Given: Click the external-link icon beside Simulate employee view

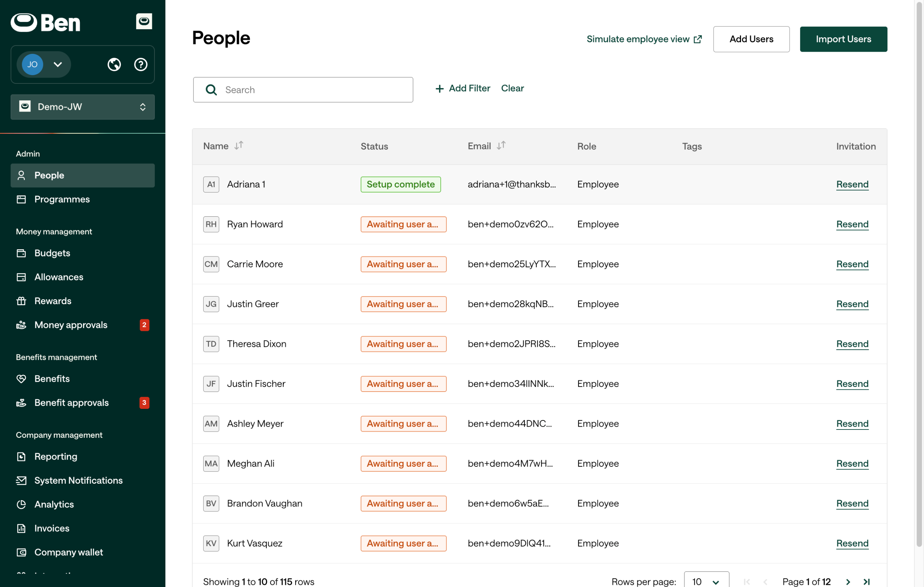Looking at the screenshot, I should click(698, 39).
